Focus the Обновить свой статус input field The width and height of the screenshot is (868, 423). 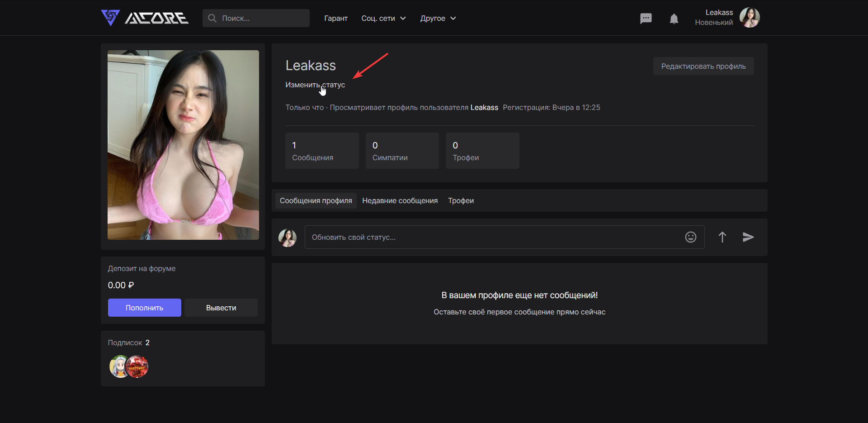click(493, 237)
